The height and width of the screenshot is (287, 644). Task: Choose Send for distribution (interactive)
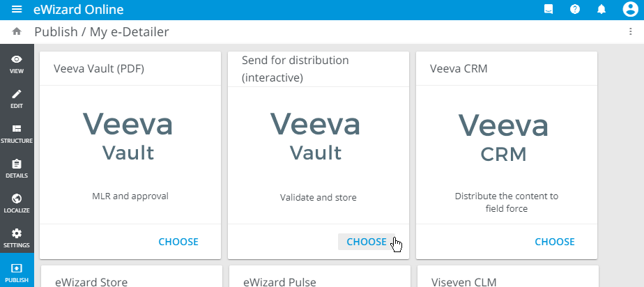click(x=367, y=242)
